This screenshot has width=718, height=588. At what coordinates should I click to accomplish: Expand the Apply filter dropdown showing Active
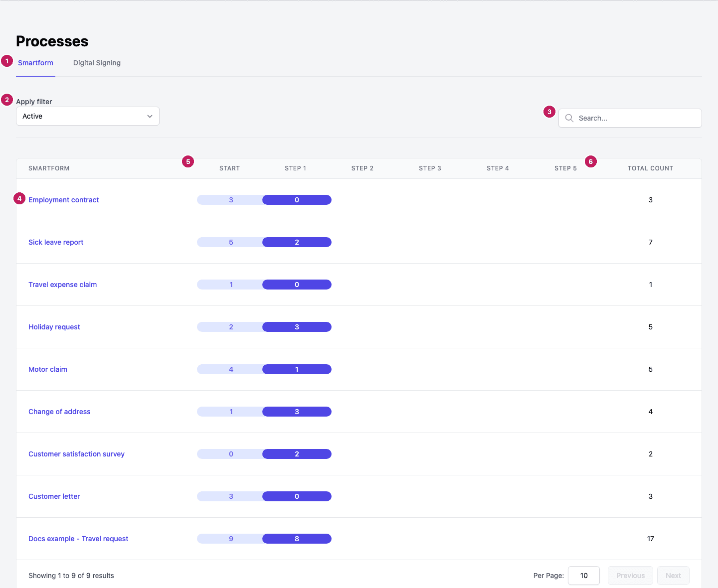88,116
